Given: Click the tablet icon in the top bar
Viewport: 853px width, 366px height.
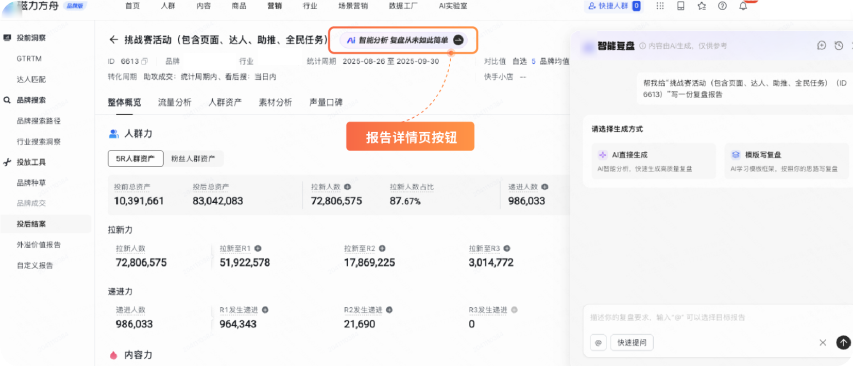Looking at the screenshot, I should 681,6.
